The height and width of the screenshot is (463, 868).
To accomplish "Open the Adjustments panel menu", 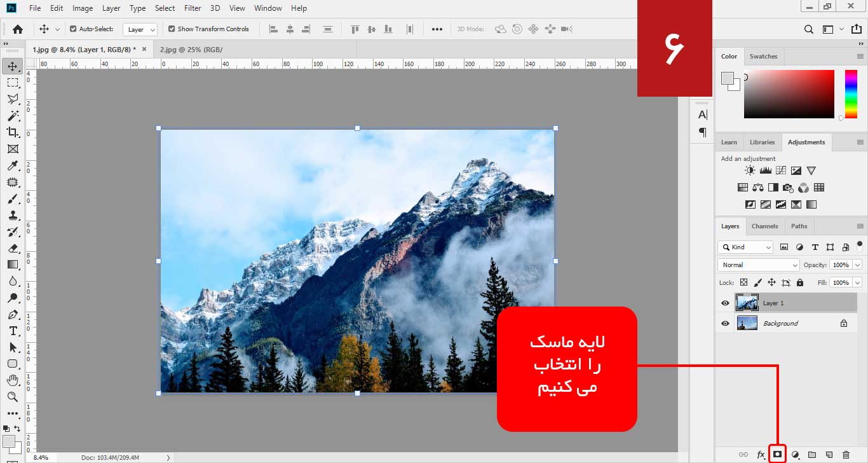I will (x=860, y=142).
